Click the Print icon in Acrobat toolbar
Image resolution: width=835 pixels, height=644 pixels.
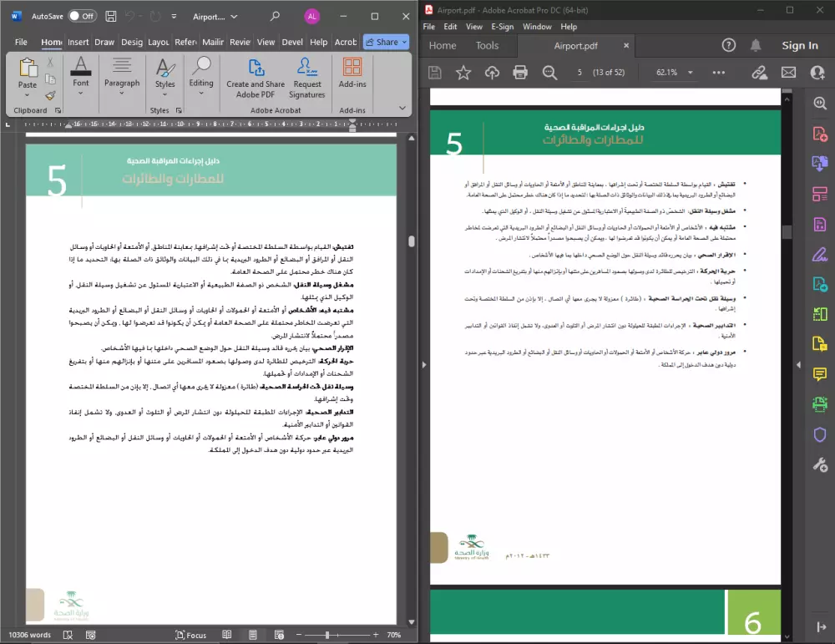coord(520,72)
